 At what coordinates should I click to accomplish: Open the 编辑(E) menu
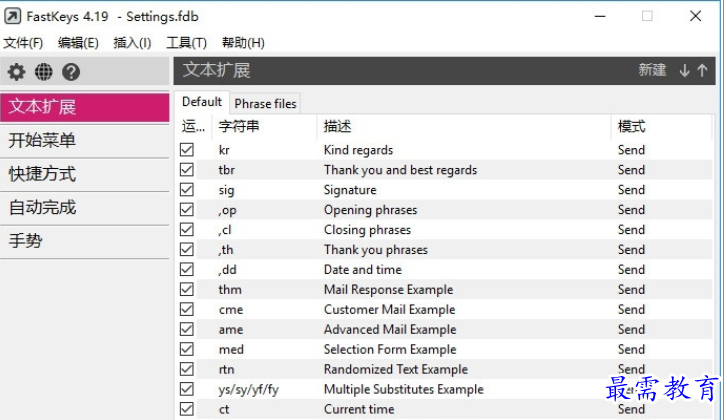pyautogui.click(x=78, y=43)
